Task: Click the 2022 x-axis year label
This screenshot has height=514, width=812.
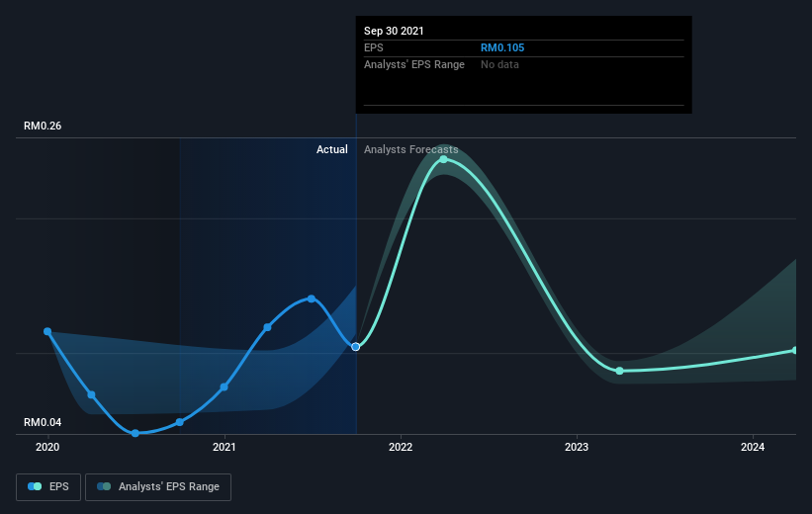Action: tap(401, 447)
